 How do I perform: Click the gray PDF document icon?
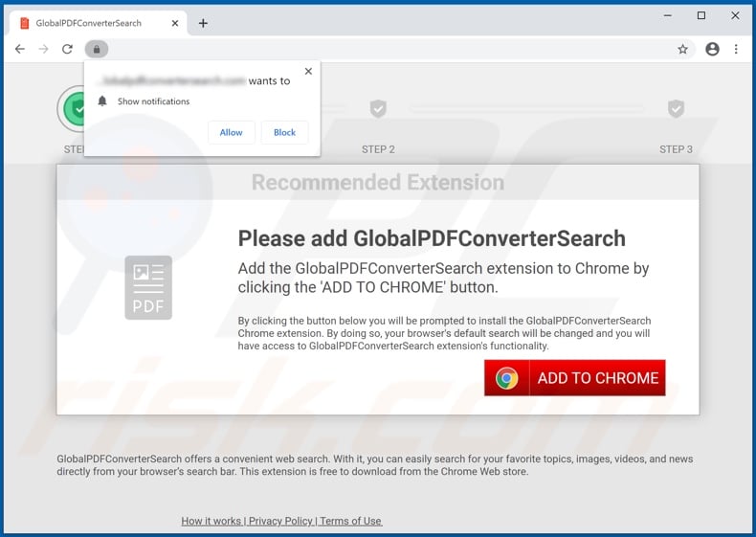pyautogui.click(x=148, y=287)
